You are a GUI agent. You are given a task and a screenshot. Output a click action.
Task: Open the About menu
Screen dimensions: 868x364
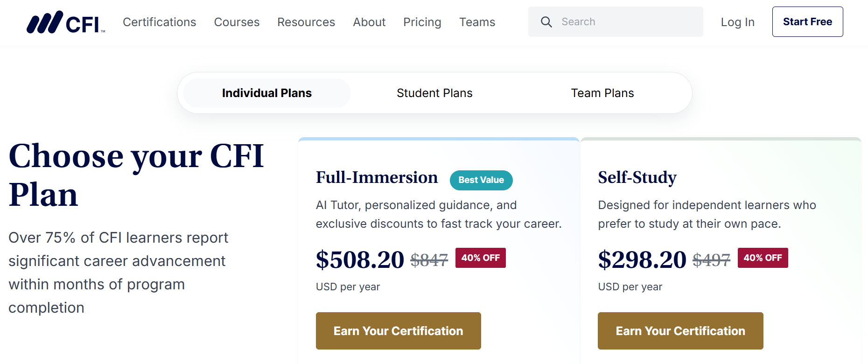point(369,22)
